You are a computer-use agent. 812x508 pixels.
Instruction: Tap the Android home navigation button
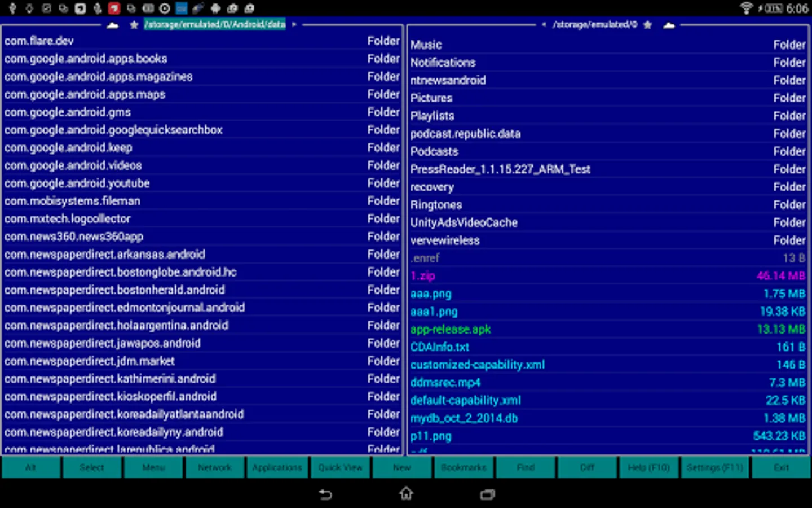click(406, 494)
